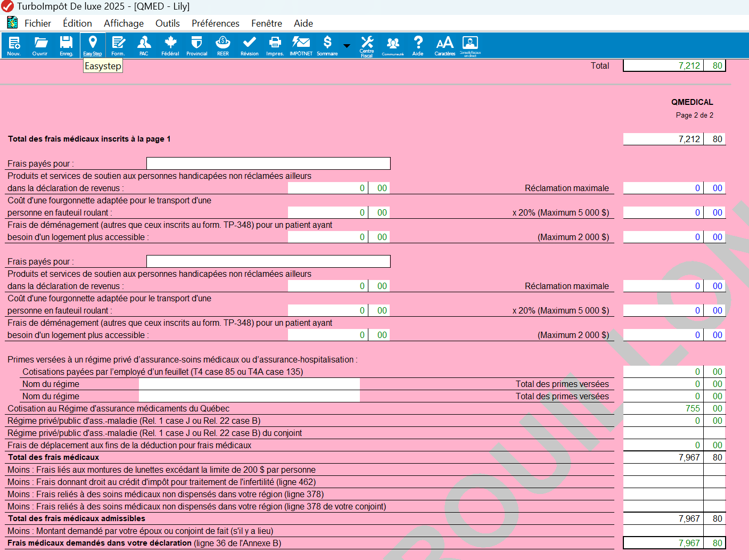Select the 755 Régime d'assurance médicaments amount
This screenshot has width=749, height=560.
(674, 408)
